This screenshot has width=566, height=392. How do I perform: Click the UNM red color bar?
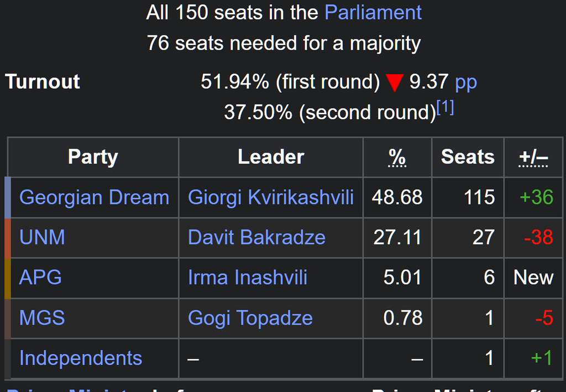[x=8, y=238]
